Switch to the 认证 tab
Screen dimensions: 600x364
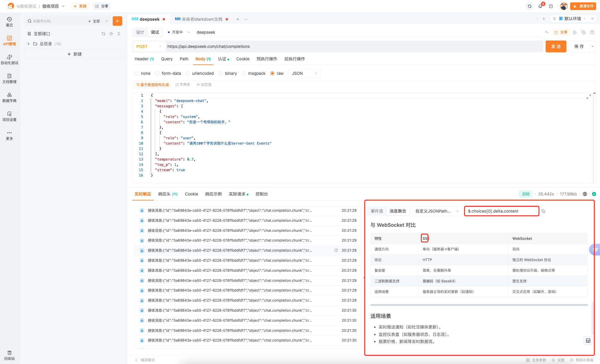(x=224, y=59)
